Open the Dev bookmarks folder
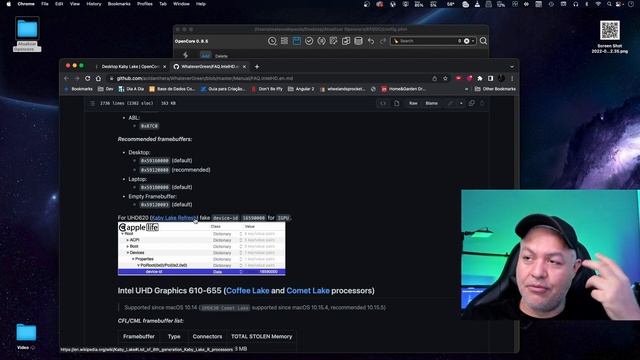 pos(106,89)
